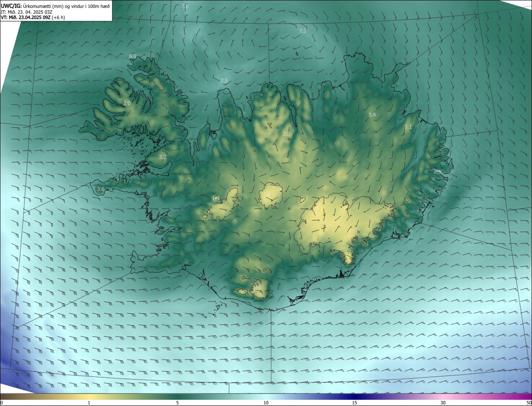Viewport: 532px width, 406px height.
Task: Click the 10 tick on the color scale
Action: pyautogui.click(x=266, y=403)
